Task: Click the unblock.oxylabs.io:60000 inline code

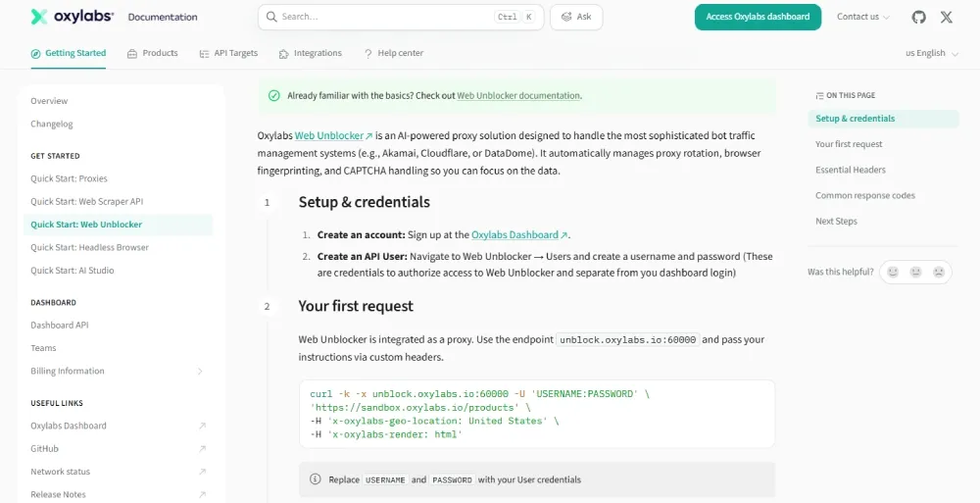Action: click(627, 340)
